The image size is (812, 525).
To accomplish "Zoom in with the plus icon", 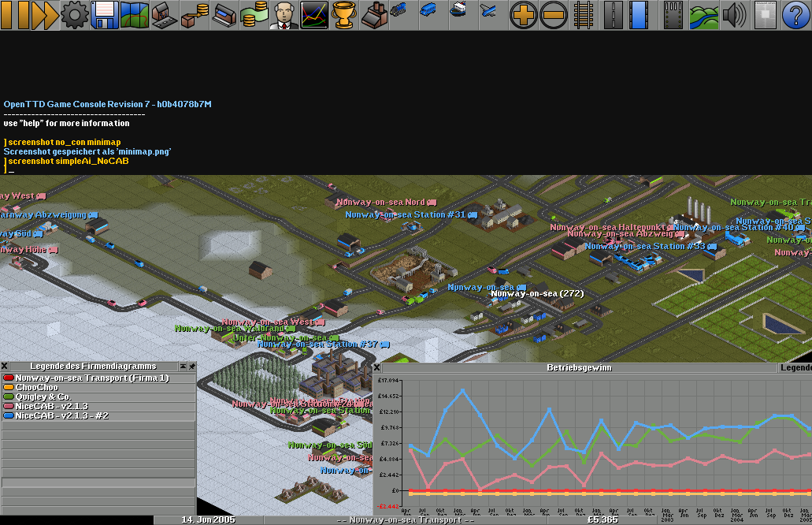I will point(524,15).
